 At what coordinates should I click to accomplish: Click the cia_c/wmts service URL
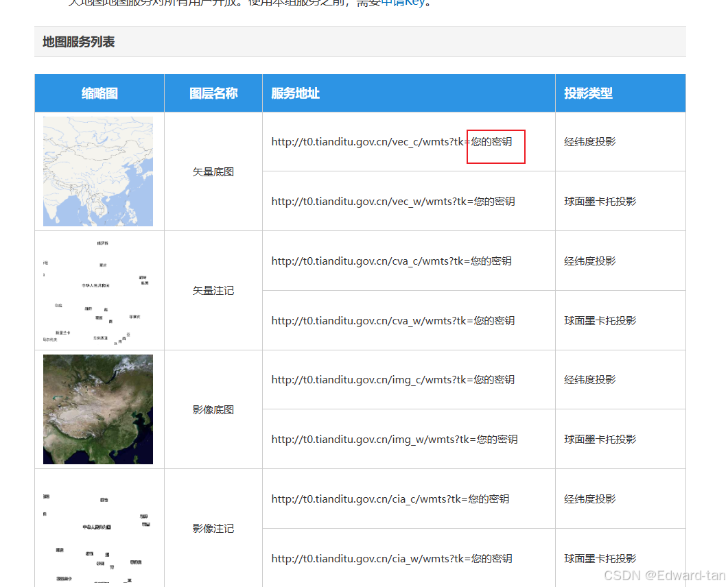tap(390, 499)
